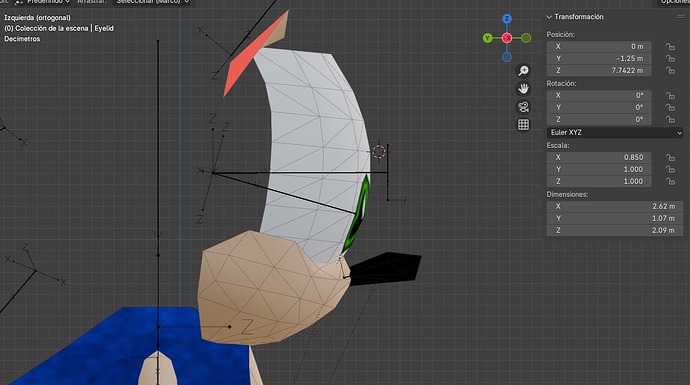
Task: Click the Escala X field showing 0.850
Action: [599, 157]
